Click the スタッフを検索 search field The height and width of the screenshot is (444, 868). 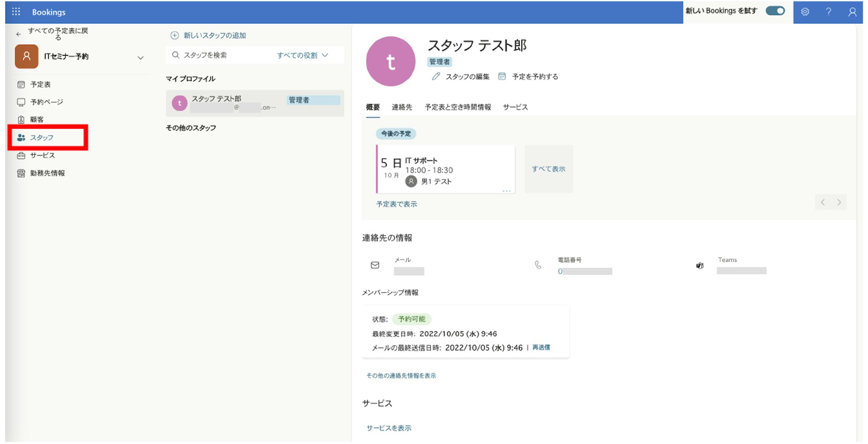(220, 55)
